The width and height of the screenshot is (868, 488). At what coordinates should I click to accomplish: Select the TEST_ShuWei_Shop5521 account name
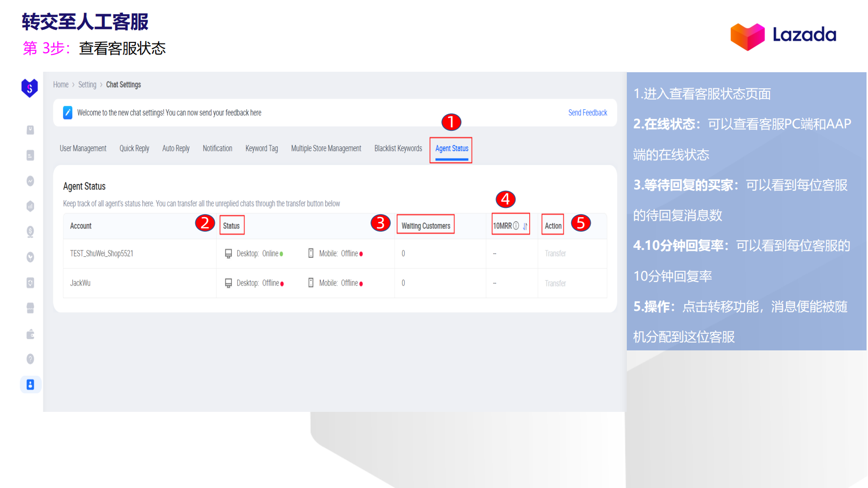coord(102,254)
